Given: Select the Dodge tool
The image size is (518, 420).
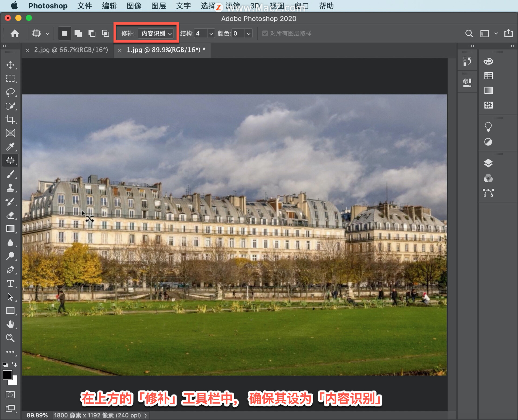Looking at the screenshot, I should coord(10,256).
